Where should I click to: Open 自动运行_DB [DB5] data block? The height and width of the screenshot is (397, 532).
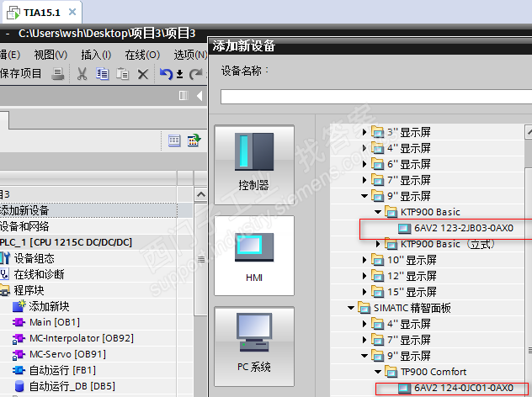tap(72, 386)
